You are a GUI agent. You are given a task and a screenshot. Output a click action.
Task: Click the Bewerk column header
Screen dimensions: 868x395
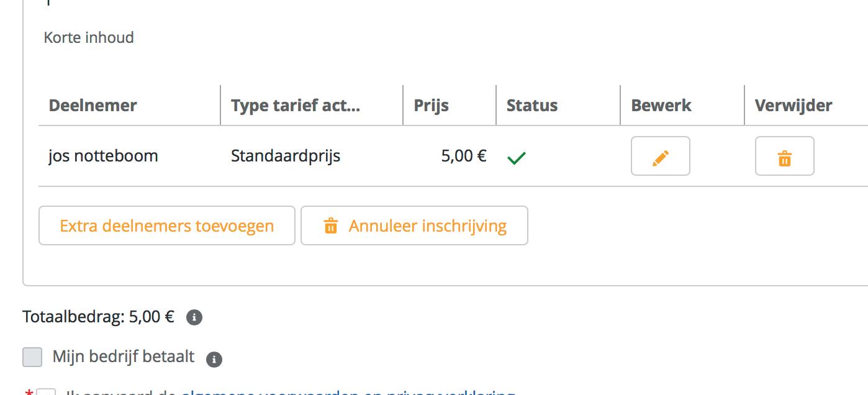(x=661, y=106)
